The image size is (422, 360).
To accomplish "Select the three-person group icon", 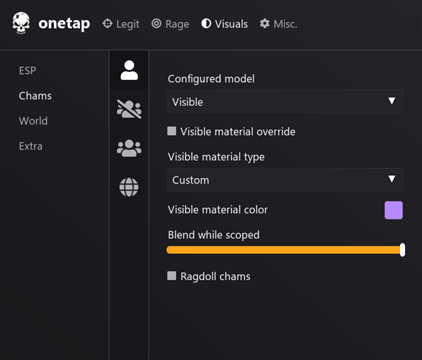I will point(129,148).
